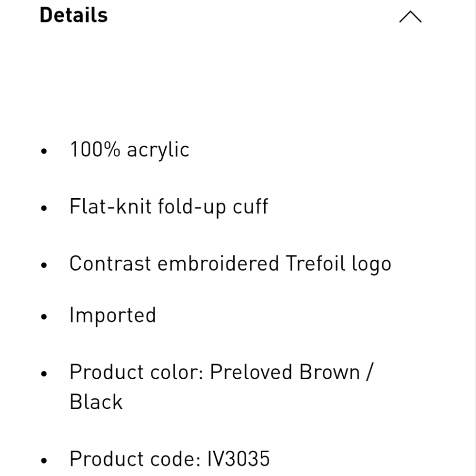Click the Details heading

point(74,15)
